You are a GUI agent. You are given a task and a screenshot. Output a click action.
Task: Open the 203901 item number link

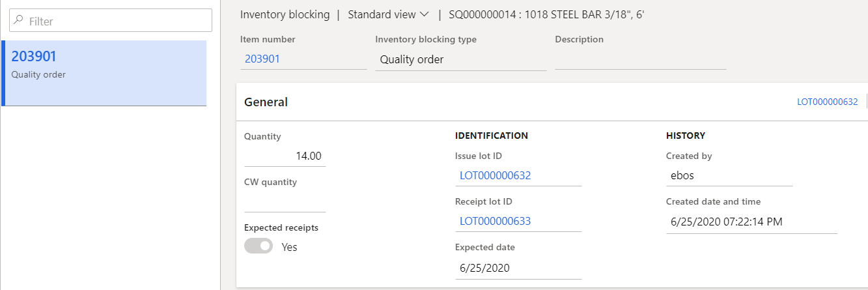coord(262,59)
